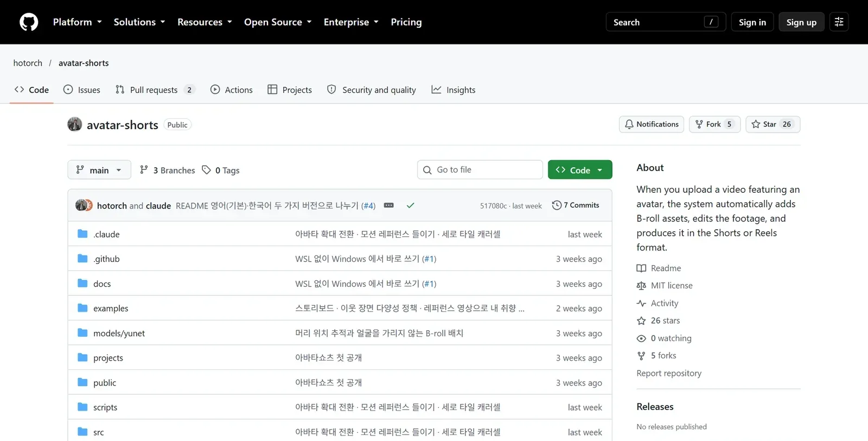Open the .claude folder icon

coord(82,234)
